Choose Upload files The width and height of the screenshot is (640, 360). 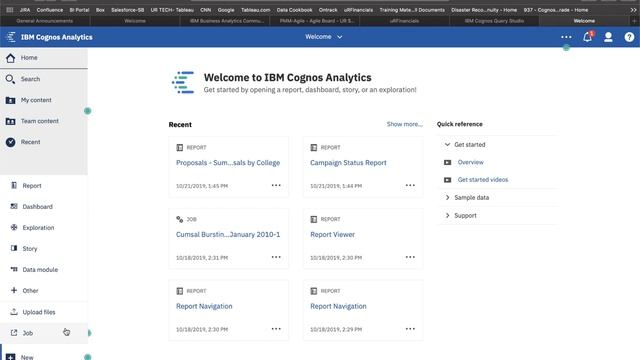[x=44, y=312]
